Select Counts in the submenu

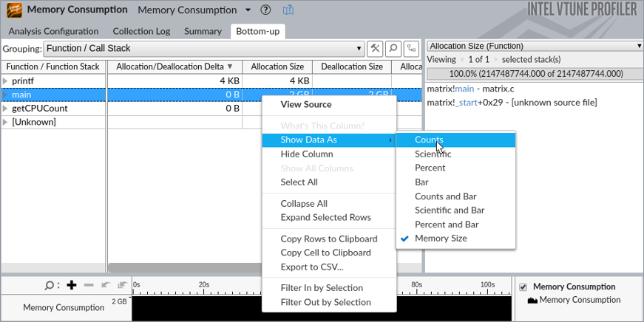[x=429, y=140]
